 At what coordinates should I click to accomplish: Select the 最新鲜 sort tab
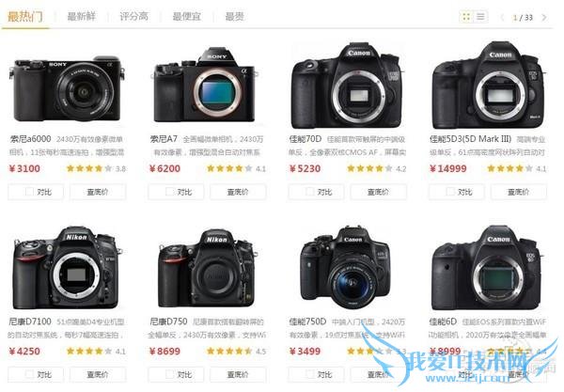tap(81, 17)
